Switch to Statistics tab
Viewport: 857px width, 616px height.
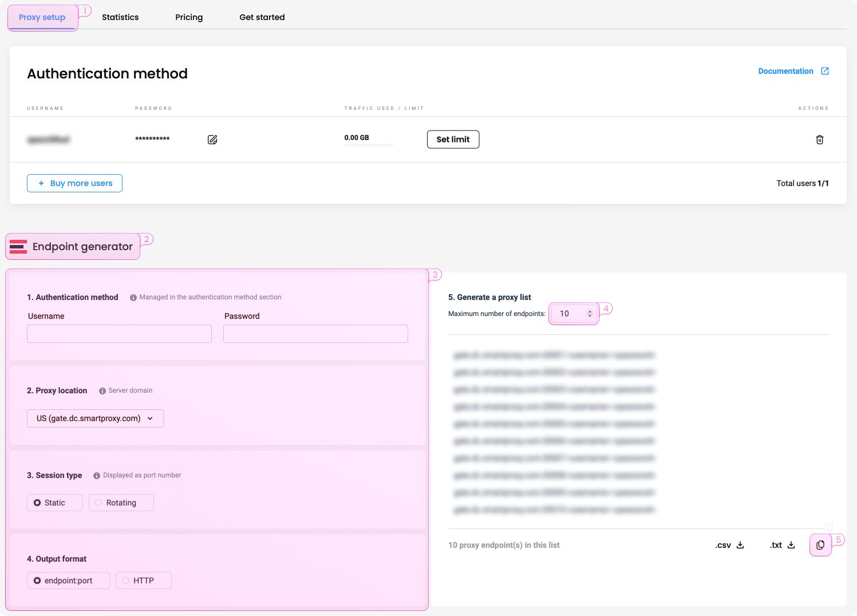click(120, 17)
